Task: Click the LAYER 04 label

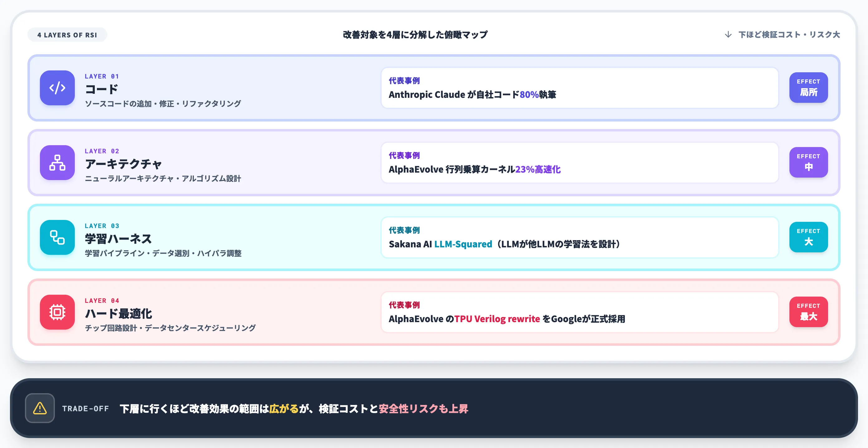Action: pos(102,301)
